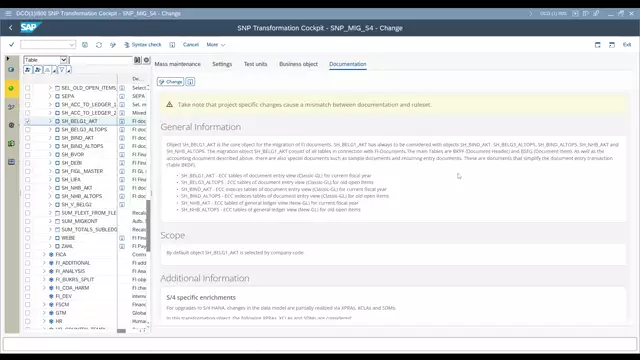Screen dimensions: 640x360
Task: Open the Test units tab
Action: click(256, 64)
